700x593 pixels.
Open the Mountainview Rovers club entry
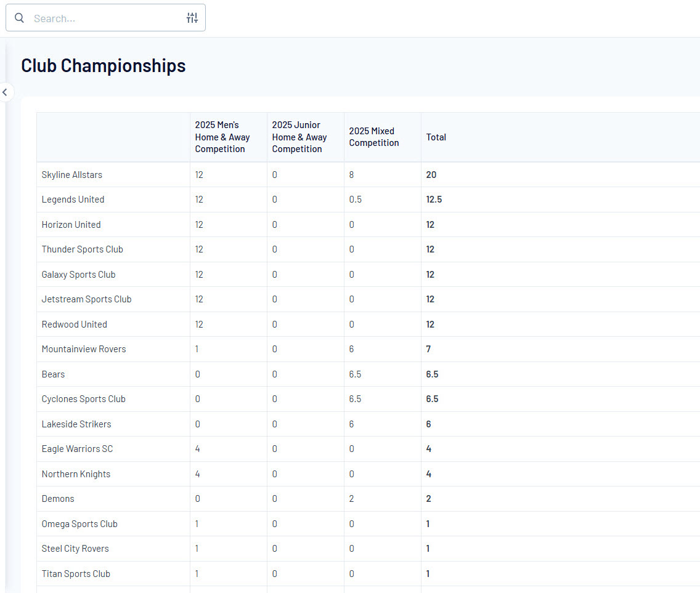point(84,349)
